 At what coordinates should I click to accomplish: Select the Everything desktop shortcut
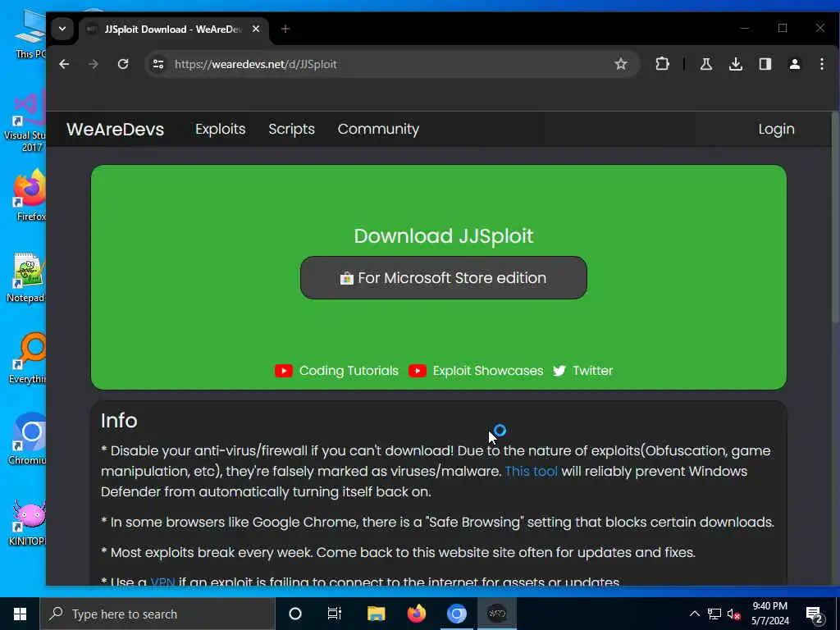[x=28, y=358]
